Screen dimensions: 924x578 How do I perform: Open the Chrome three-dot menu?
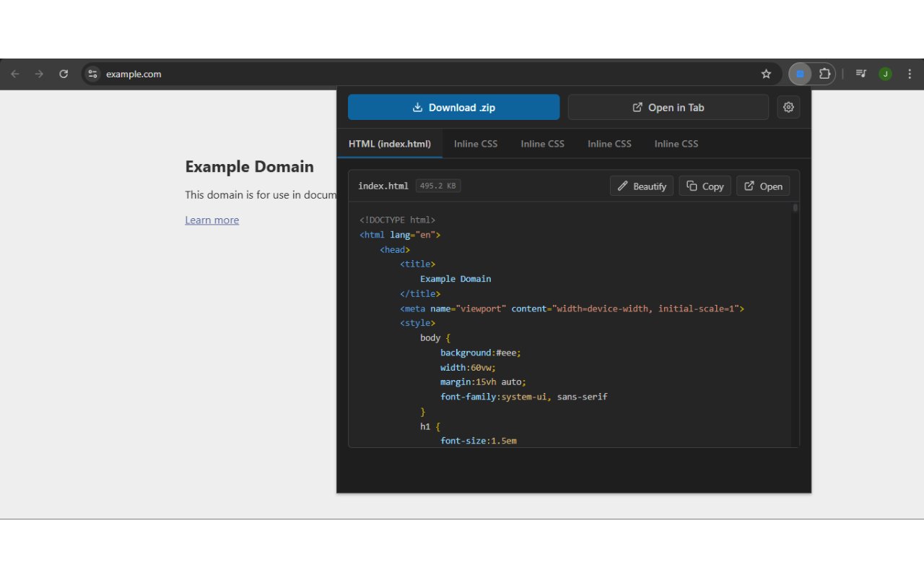(910, 74)
